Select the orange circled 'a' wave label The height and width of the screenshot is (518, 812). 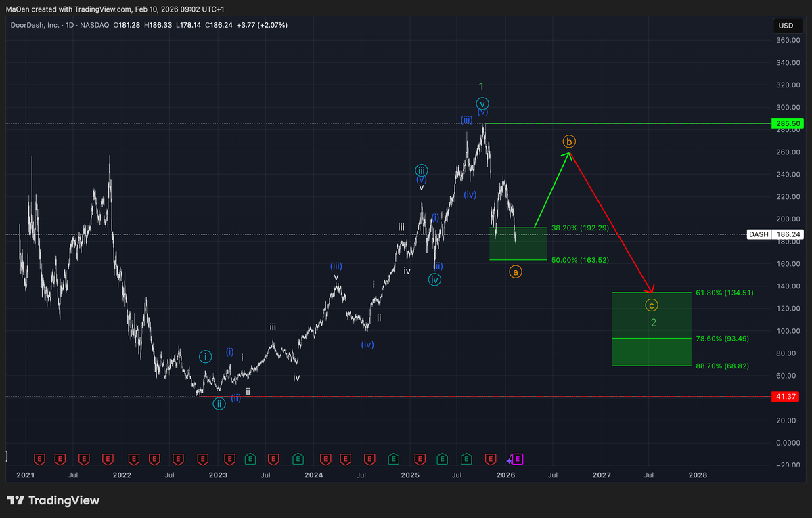[515, 272]
